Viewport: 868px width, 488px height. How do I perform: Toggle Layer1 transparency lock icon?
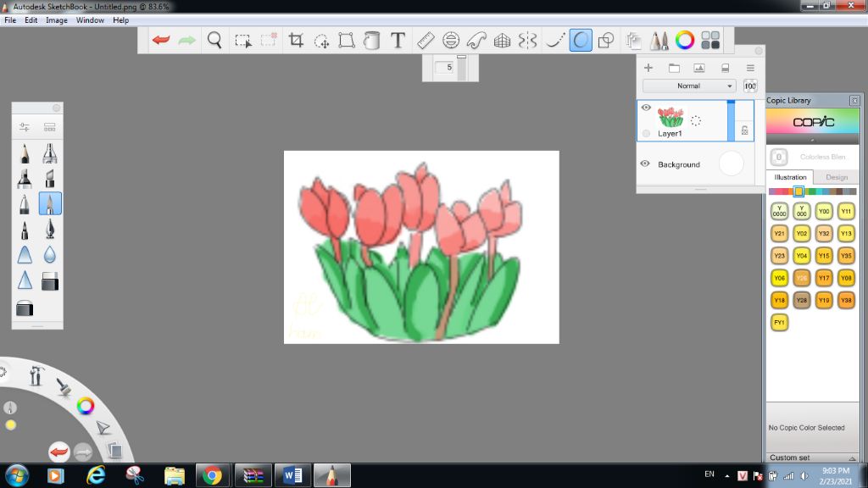pyautogui.click(x=744, y=130)
